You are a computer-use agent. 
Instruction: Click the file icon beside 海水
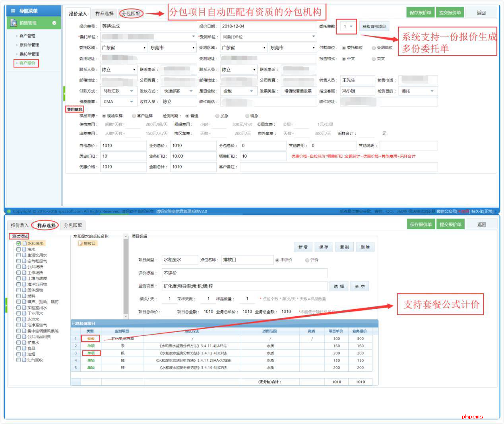[24, 250]
